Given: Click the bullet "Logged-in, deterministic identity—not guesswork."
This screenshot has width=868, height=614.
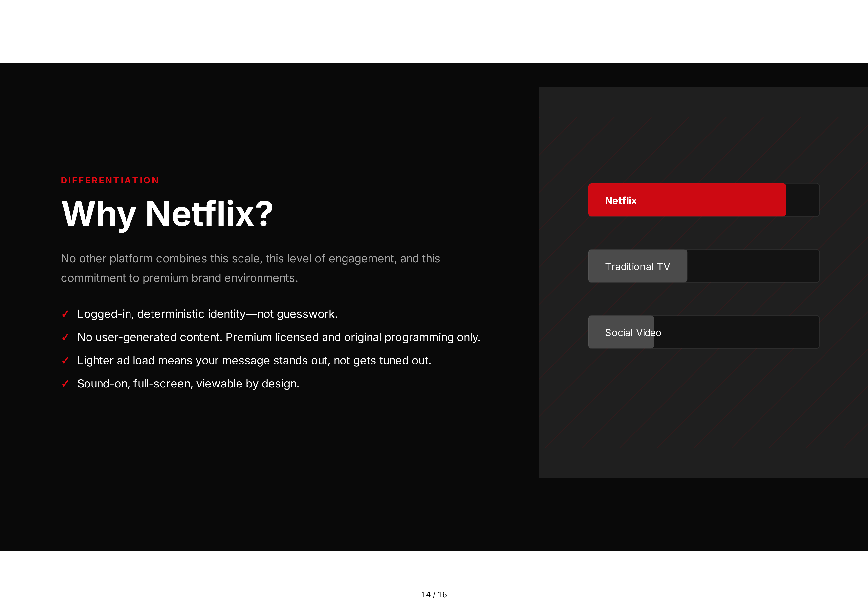Looking at the screenshot, I should [x=207, y=314].
